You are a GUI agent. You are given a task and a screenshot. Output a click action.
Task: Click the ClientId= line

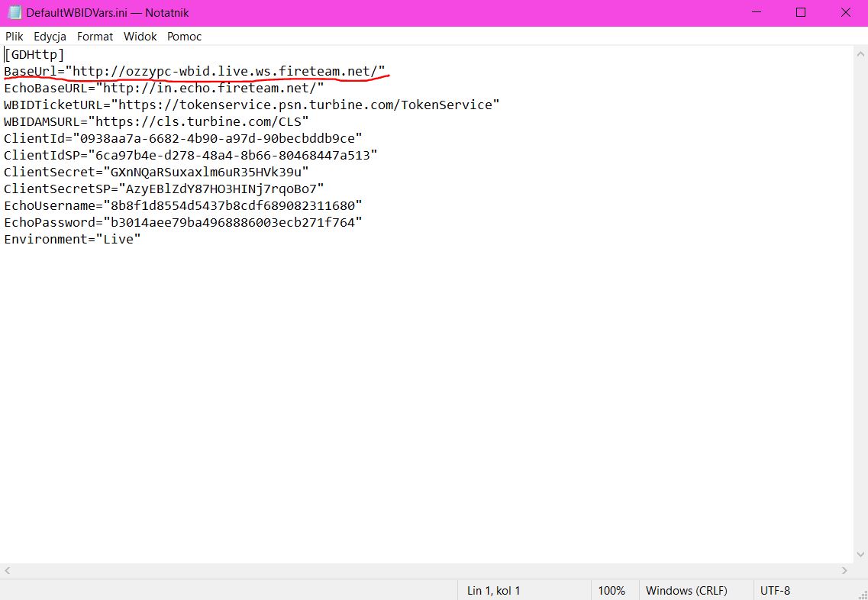[x=183, y=138]
